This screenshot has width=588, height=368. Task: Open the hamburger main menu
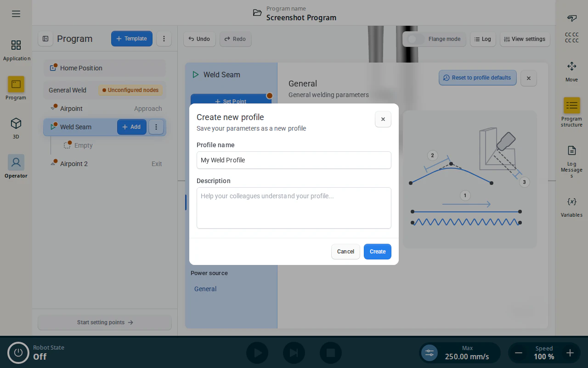click(16, 14)
